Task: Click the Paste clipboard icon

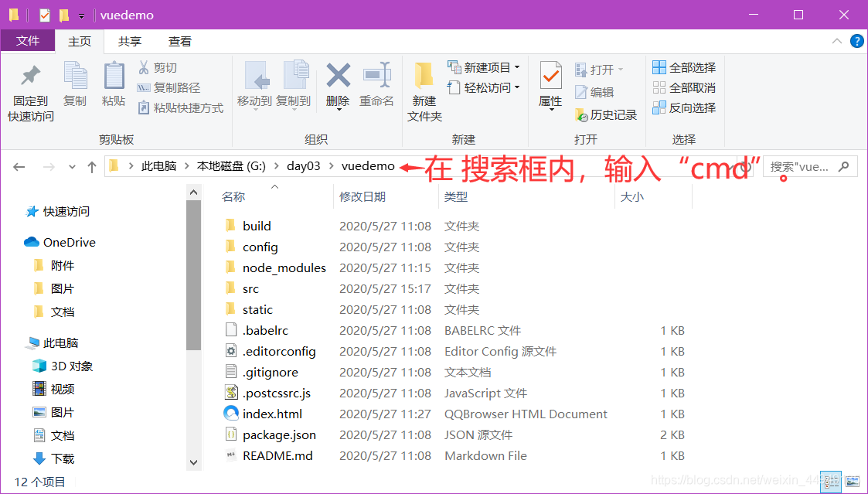Action: pyautogui.click(x=114, y=75)
